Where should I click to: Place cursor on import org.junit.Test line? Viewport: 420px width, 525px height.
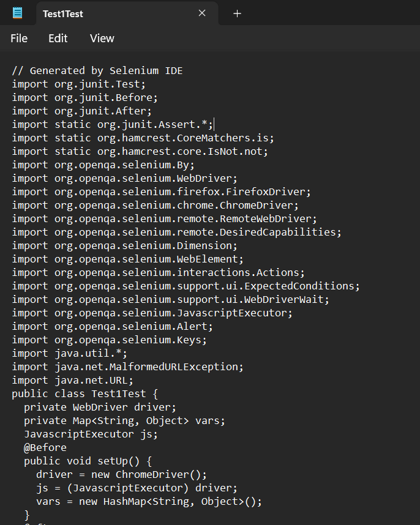78,84
